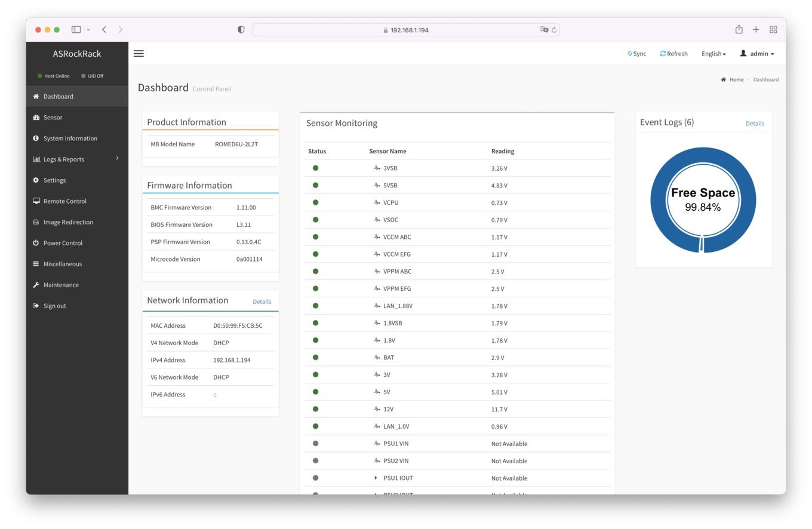This screenshot has width=812, height=529.
Task: Click the Sensor Name column header
Action: click(387, 151)
